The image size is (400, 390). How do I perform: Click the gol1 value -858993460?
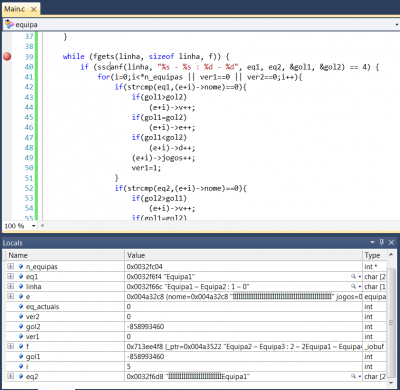click(145, 357)
